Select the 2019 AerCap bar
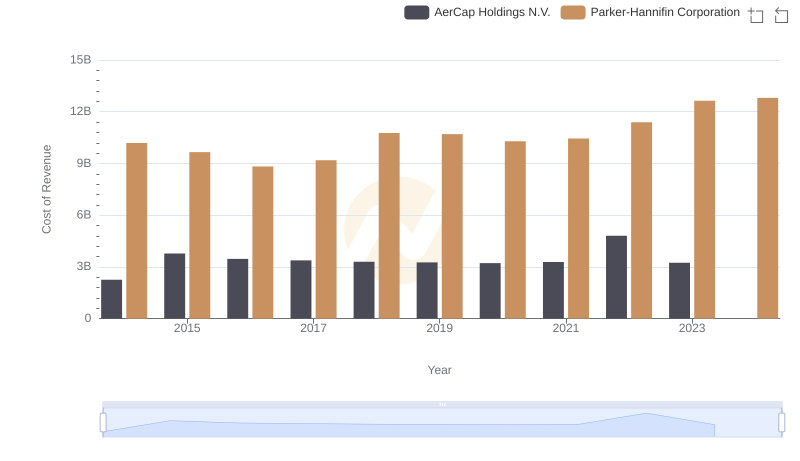Screen dimensions: 800x461 pyautogui.click(x=427, y=291)
